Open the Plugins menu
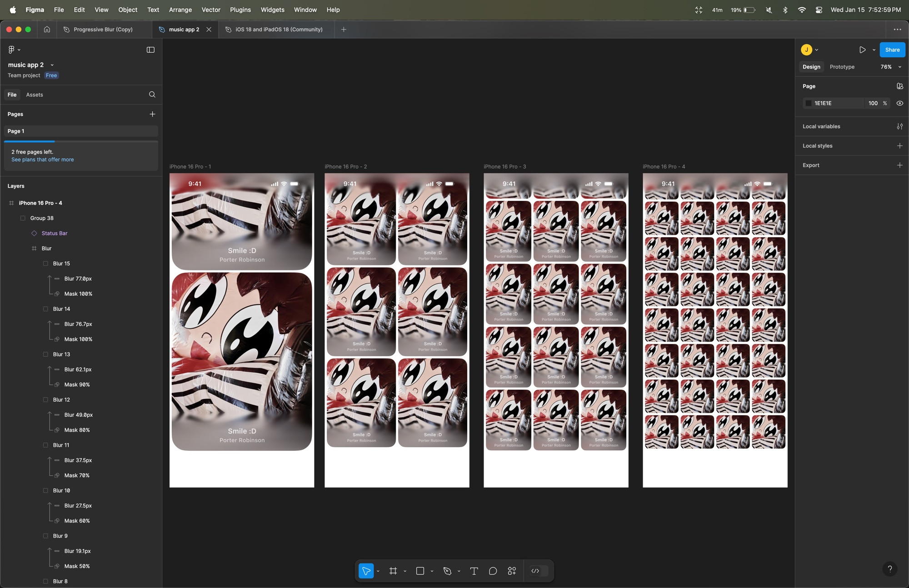Image resolution: width=909 pixels, height=588 pixels. point(240,10)
